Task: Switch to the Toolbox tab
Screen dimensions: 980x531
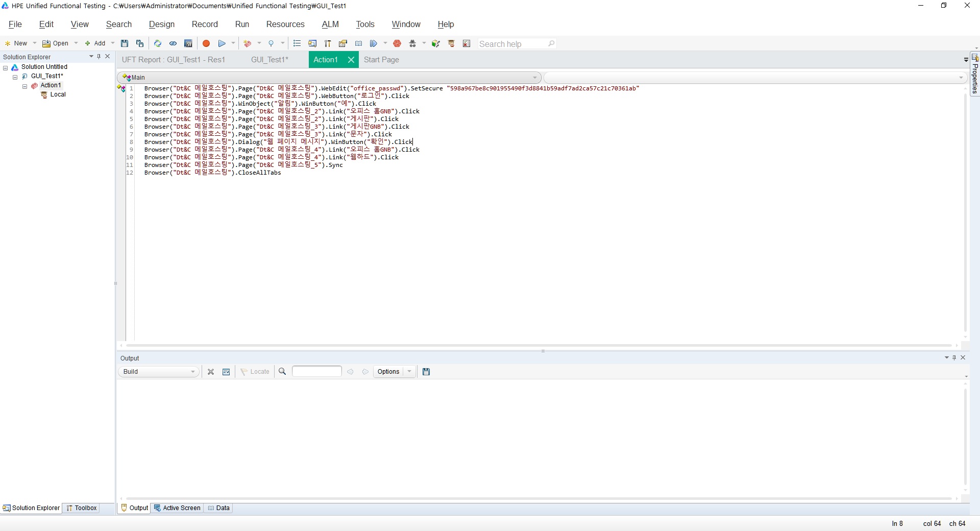Action: point(82,508)
